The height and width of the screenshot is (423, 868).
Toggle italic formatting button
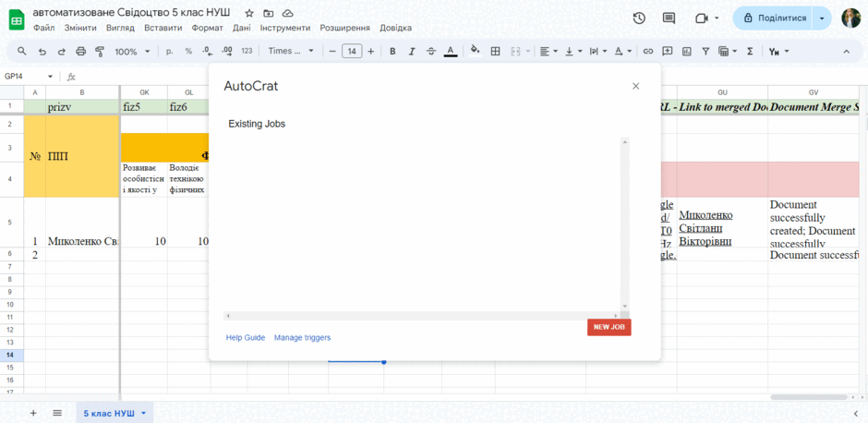(411, 52)
